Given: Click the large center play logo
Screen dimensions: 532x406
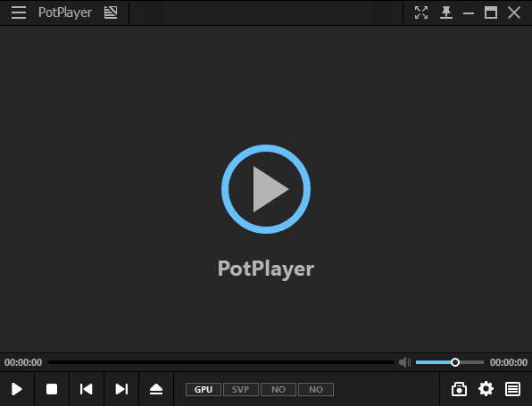Looking at the screenshot, I should tap(266, 189).
